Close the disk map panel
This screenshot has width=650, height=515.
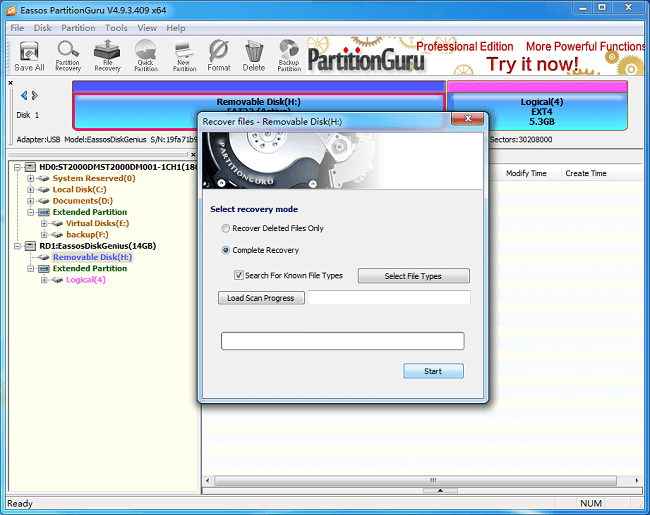pos(11,83)
